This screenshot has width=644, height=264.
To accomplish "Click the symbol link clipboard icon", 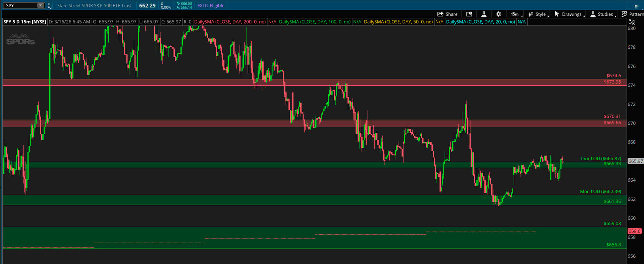I will [x=49, y=6].
